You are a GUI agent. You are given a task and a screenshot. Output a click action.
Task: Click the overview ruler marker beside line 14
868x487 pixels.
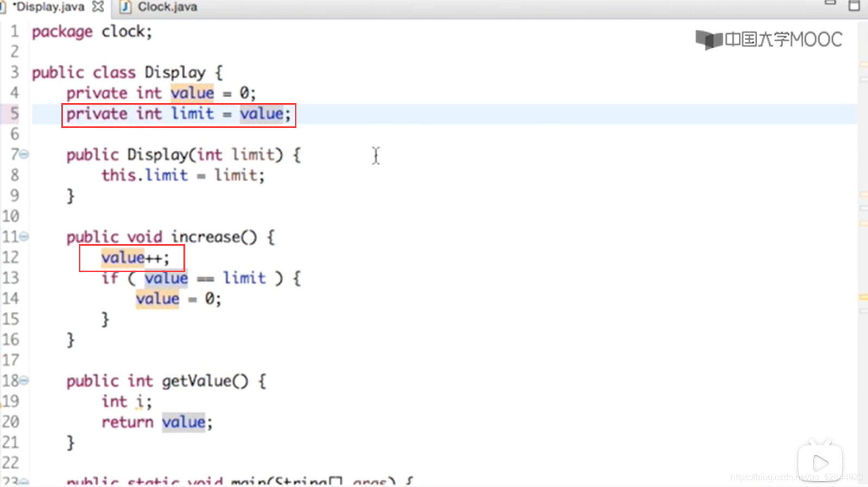pos(863,297)
